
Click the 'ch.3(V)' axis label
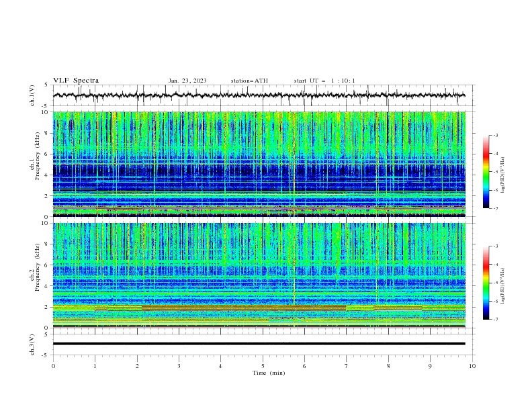click(x=32, y=345)
